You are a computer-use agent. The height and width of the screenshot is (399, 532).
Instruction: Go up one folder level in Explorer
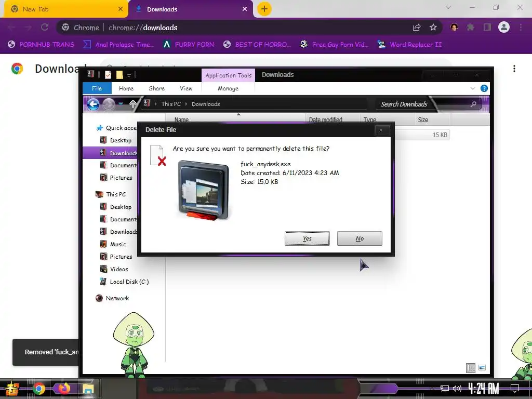coord(133,104)
